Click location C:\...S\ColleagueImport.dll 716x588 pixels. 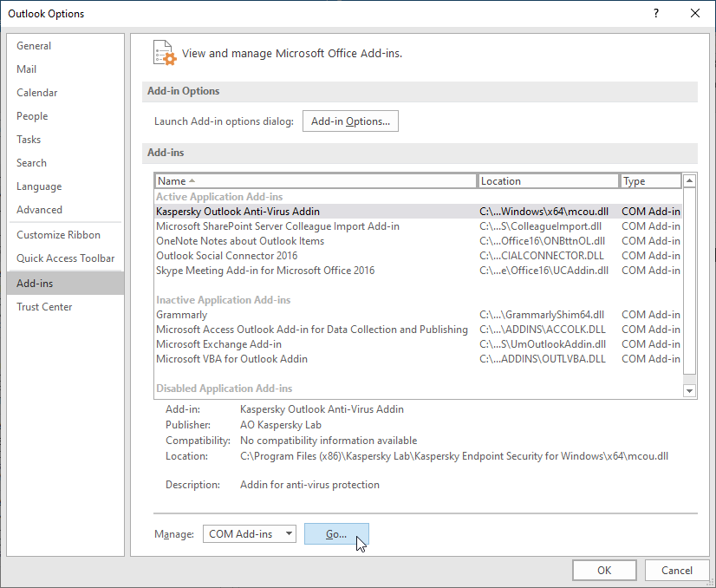(x=540, y=226)
